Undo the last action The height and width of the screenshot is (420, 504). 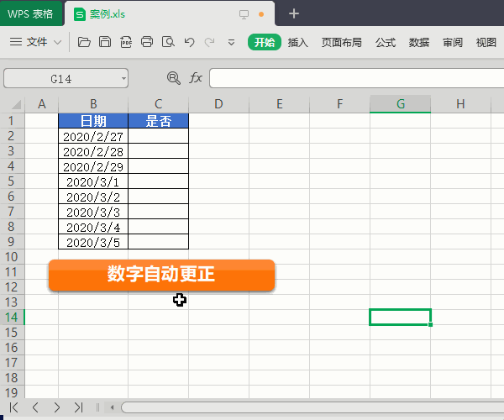pyautogui.click(x=189, y=42)
